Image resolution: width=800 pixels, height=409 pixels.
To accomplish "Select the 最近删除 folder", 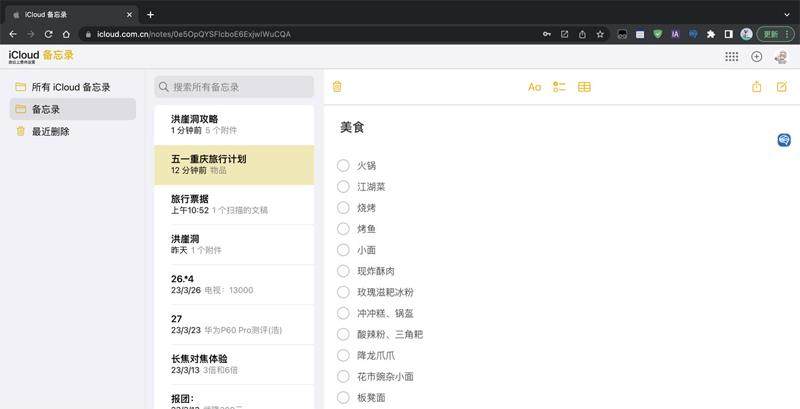I will 50,131.
